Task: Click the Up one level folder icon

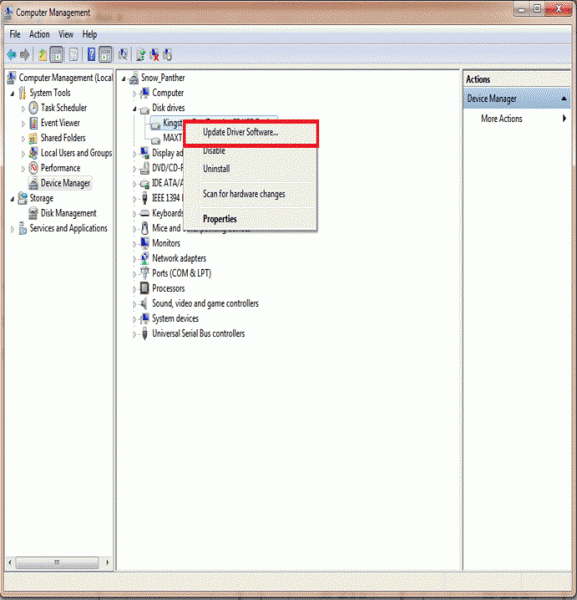Action: (42, 55)
